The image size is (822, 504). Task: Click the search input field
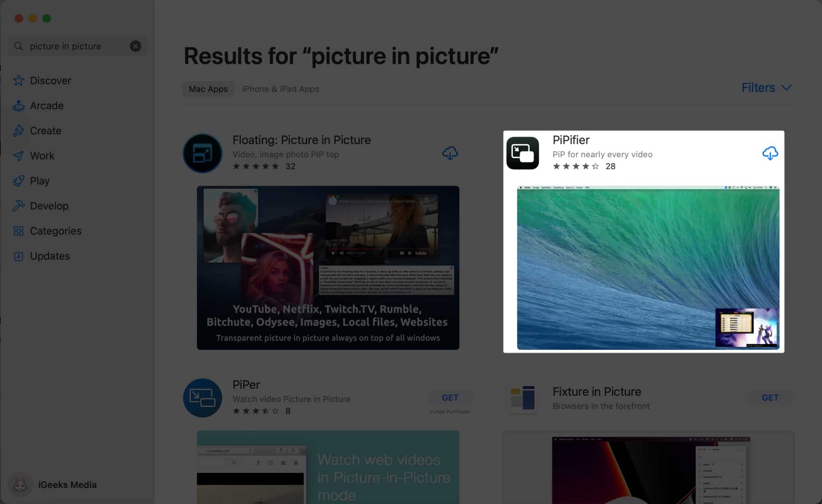pos(75,45)
